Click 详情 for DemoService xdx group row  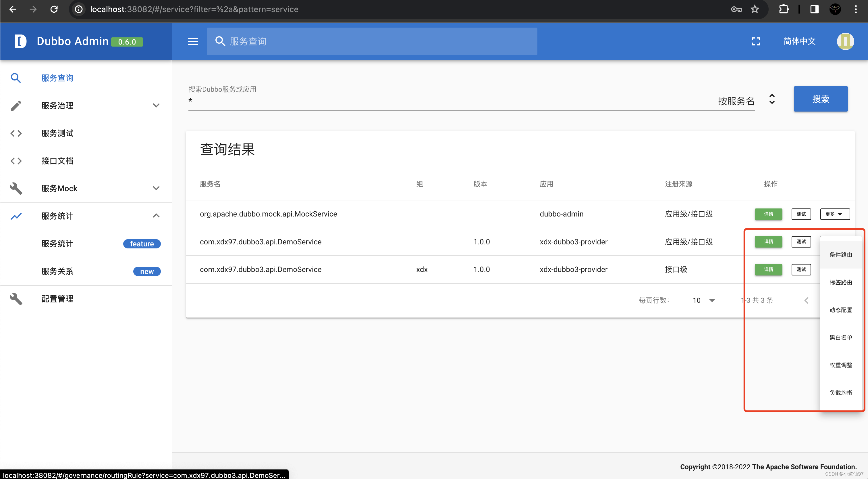tap(768, 269)
